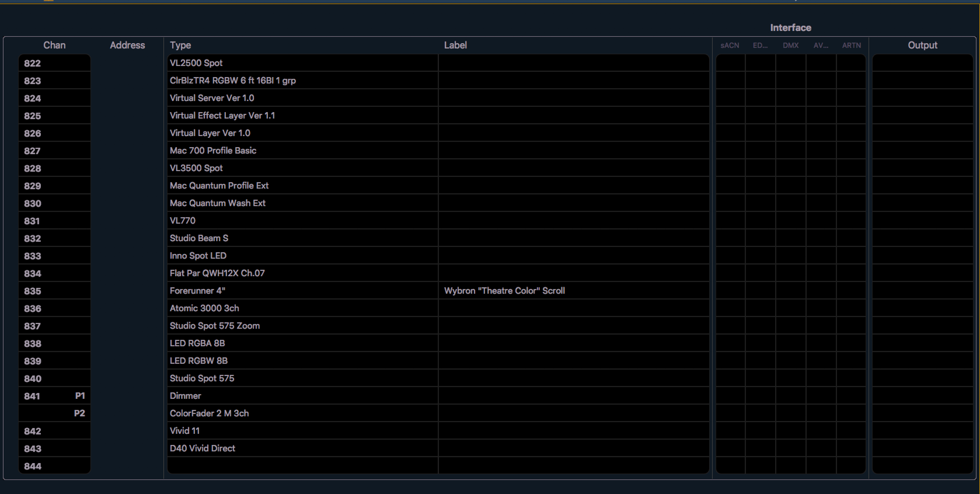Click Studio Spot 575 Zoom type

pos(302,326)
